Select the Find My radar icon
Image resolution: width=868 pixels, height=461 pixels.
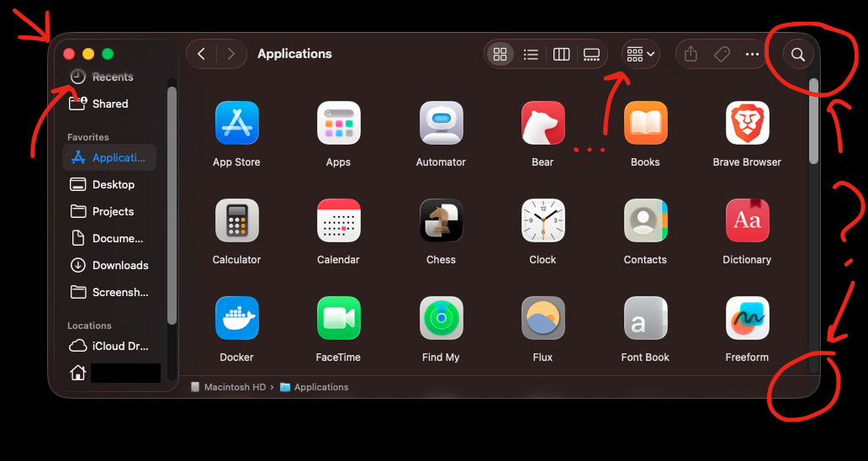tap(442, 318)
